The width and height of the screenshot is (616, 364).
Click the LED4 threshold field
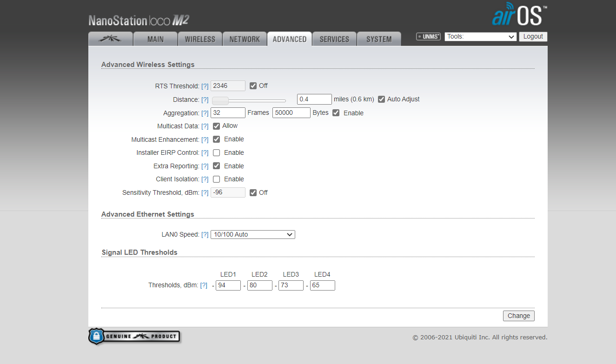323,285
